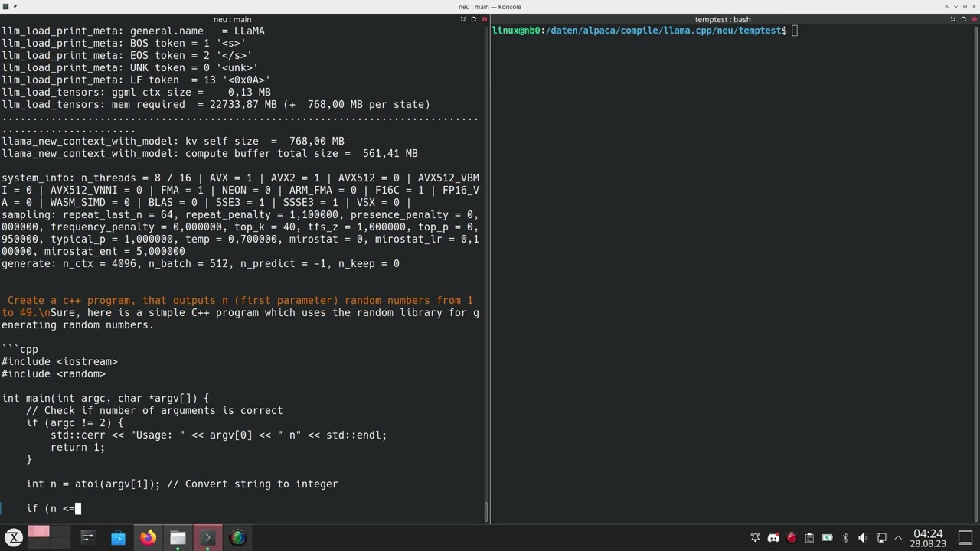Click the 'compute buffer total size' line
The image size is (980, 551).
210,153
